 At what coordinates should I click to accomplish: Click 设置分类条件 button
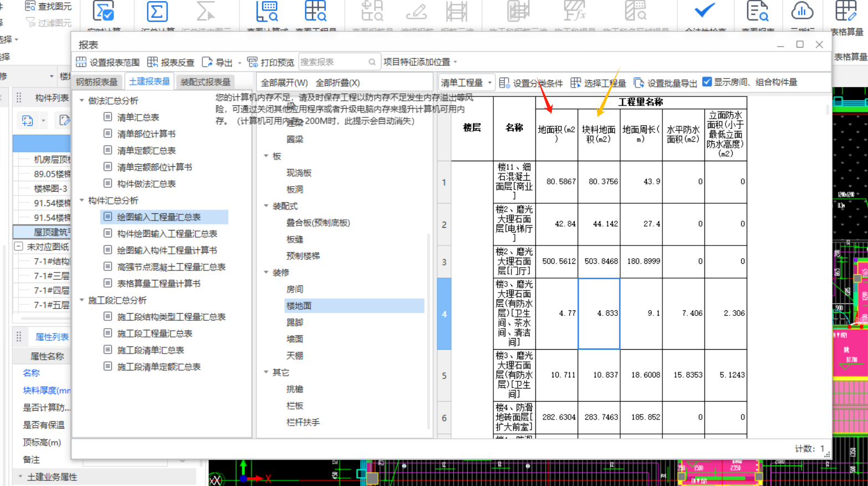pyautogui.click(x=531, y=83)
